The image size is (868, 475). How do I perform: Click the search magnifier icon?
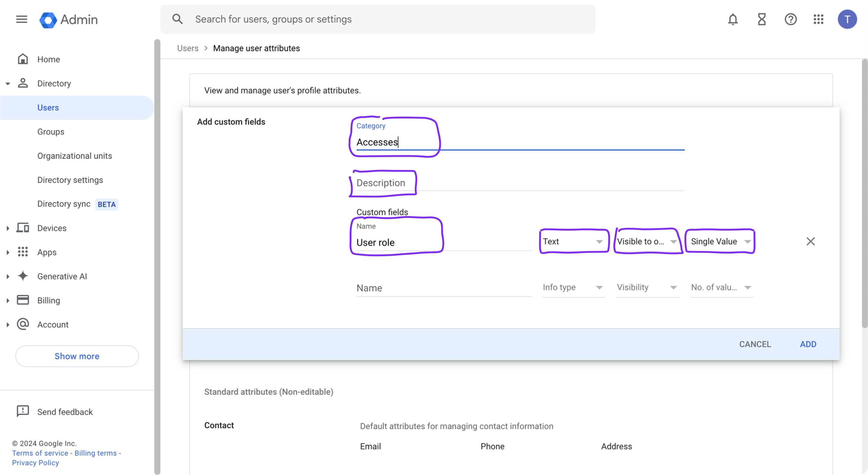coord(177,19)
